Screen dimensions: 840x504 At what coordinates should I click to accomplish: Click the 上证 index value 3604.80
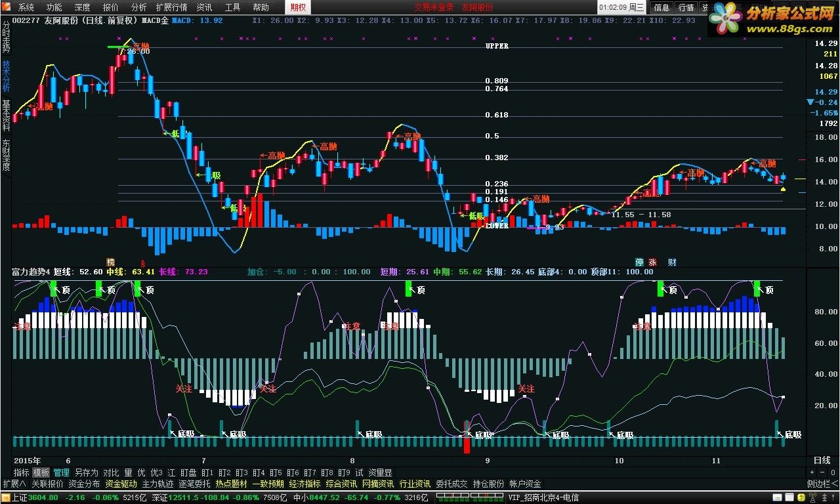[43, 498]
